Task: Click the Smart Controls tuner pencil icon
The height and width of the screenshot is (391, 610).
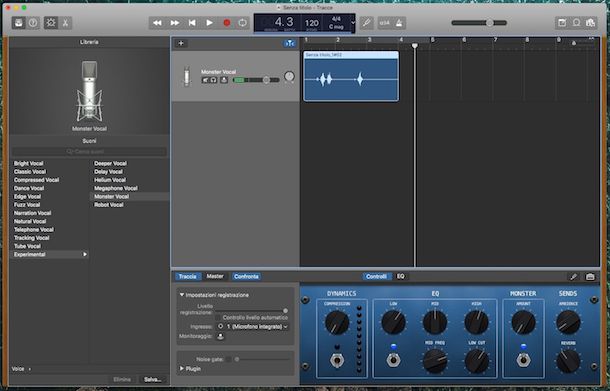Action: (573, 277)
